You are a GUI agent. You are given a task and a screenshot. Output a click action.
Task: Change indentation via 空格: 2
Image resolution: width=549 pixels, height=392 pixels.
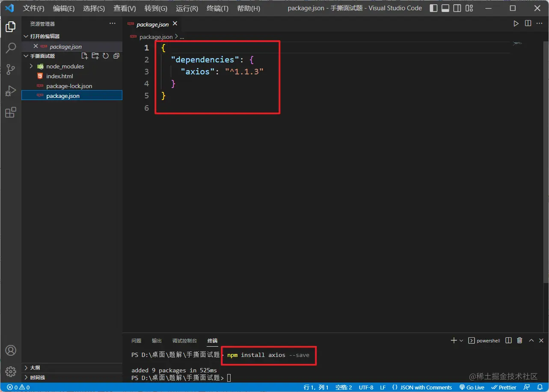tap(344, 387)
